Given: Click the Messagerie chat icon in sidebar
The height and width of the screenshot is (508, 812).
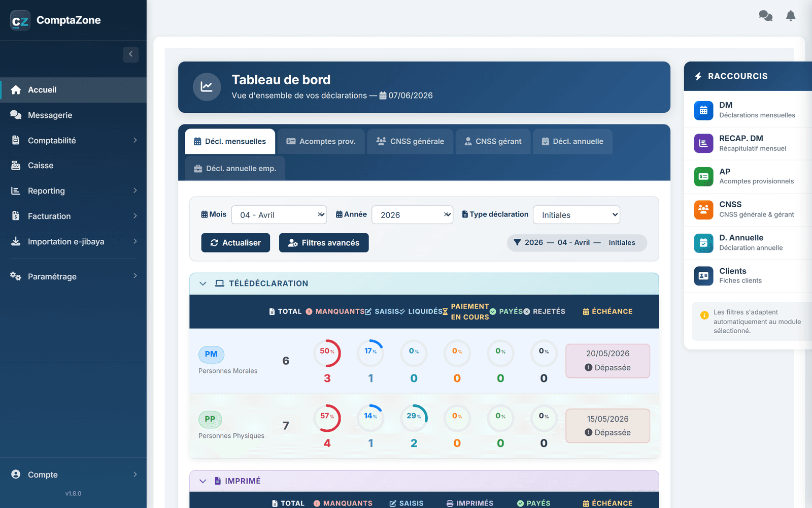Looking at the screenshot, I should point(16,115).
